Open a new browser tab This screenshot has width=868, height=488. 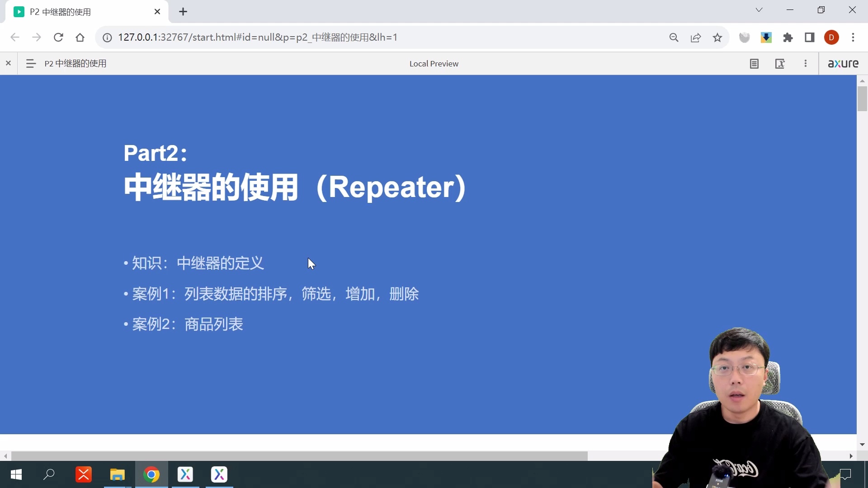coord(183,11)
